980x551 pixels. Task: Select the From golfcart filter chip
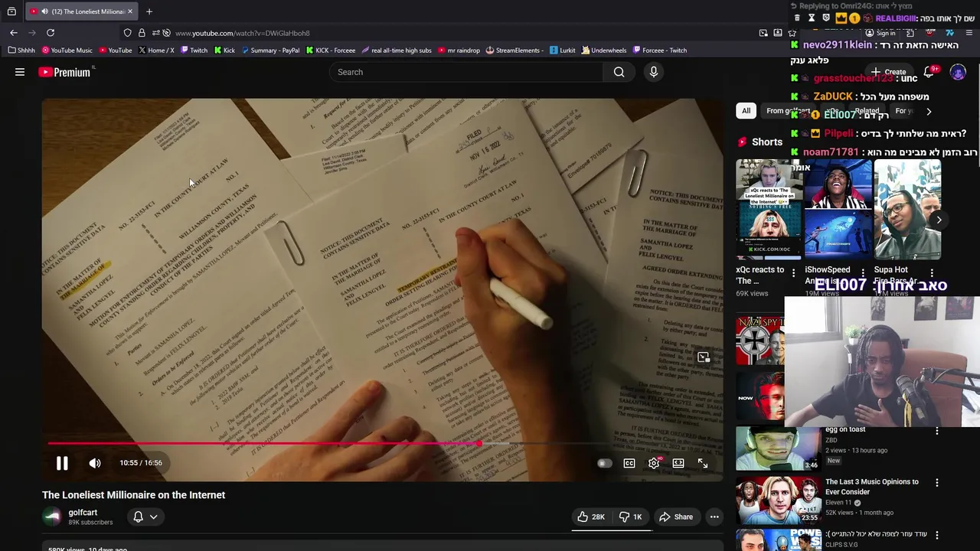788,111
